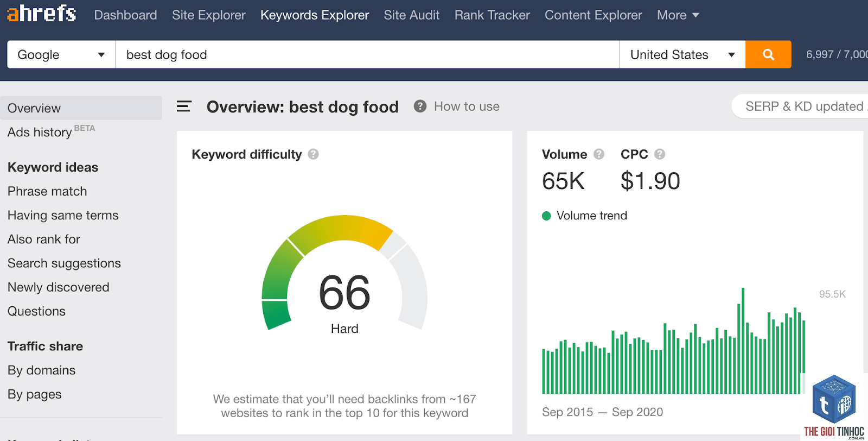Open Content Explorer

593,15
